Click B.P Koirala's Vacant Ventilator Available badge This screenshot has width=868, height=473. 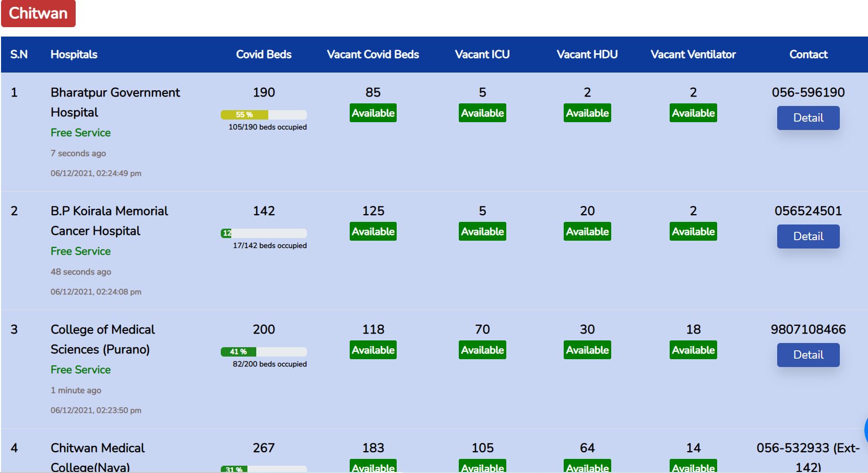click(x=694, y=232)
